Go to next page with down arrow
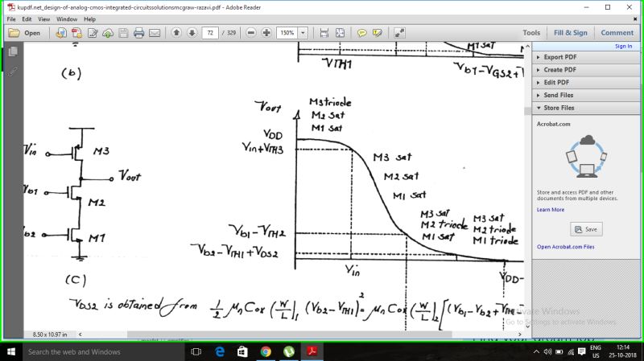The width and height of the screenshot is (644, 361). 192,33
